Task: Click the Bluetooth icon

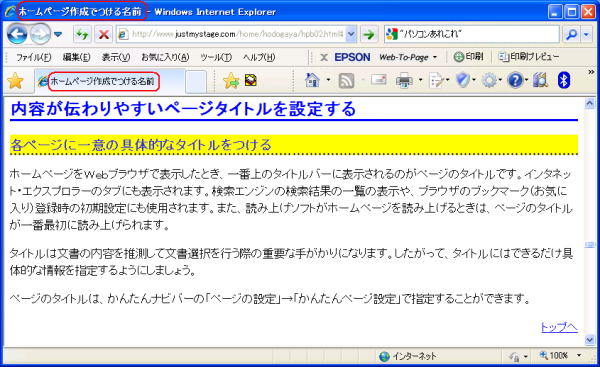Action: 564,80
